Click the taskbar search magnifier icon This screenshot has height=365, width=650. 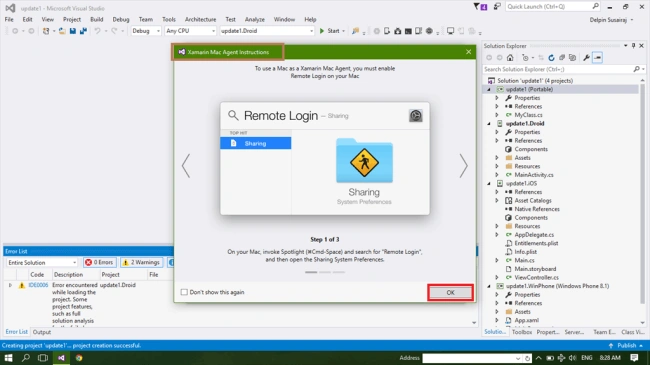pyautogui.click(x=26, y=358)
